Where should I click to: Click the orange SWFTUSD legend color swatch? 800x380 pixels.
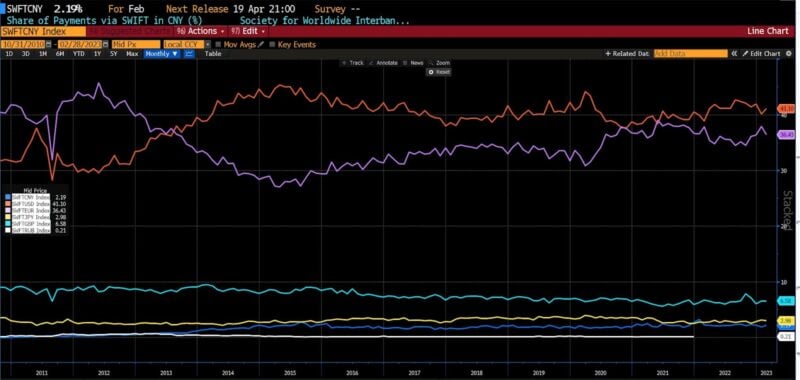pos(7,204)
